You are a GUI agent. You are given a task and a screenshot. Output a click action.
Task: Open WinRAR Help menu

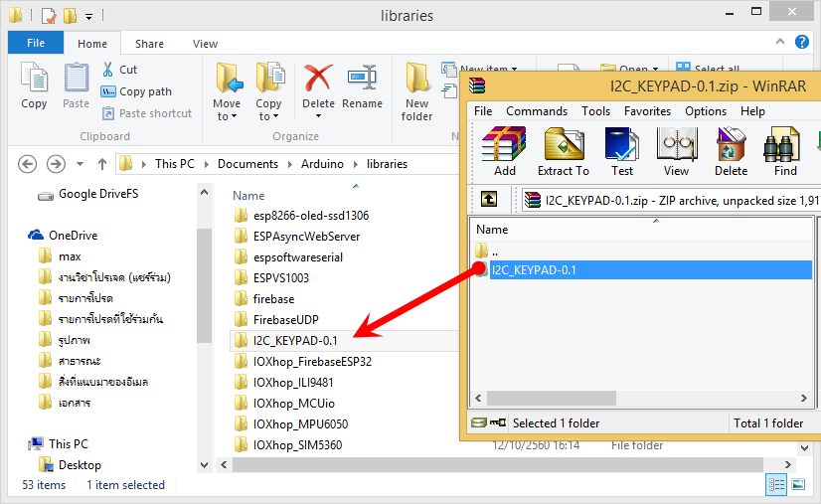(752, 111)
